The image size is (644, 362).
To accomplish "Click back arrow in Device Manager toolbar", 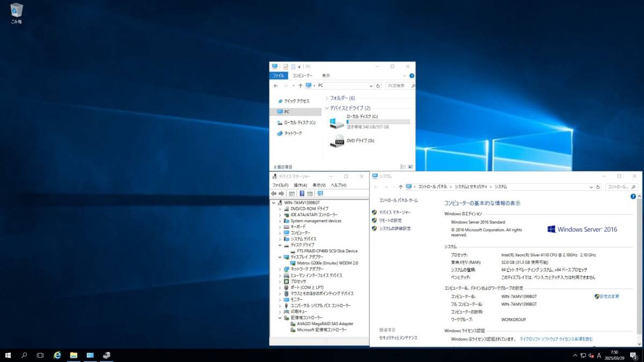I will (274, 194).
